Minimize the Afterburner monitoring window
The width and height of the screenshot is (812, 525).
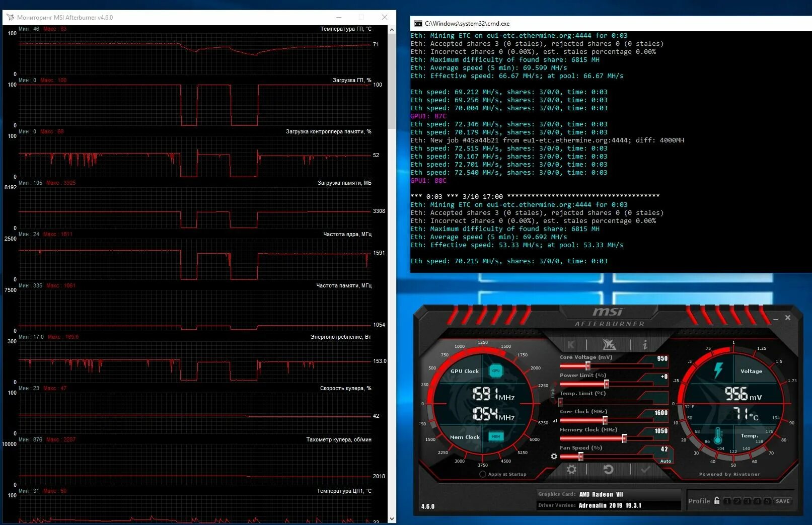coord(338,17)
